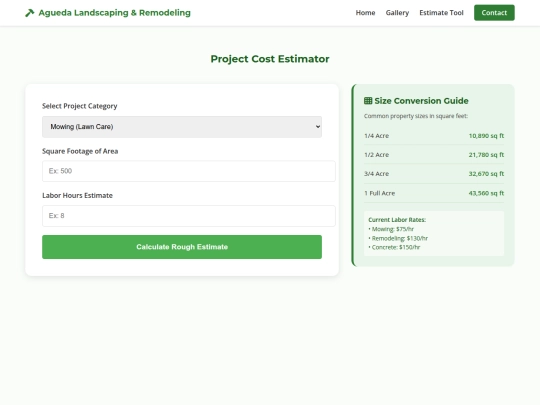Image resolution: width=540 pixels, height=405 pixels.
Task: Open the Select Project Category dropdown
Action: click(x=182, y=127)
